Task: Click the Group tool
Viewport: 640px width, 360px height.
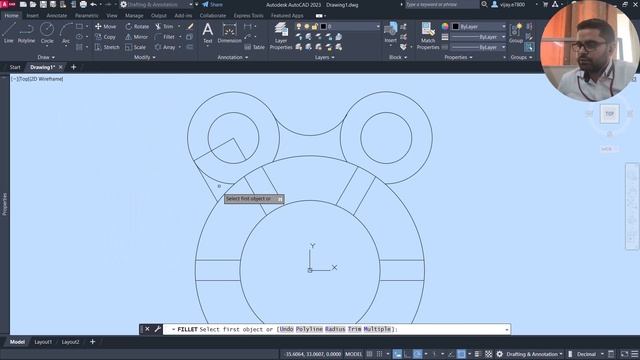Action: click(516, 33)
